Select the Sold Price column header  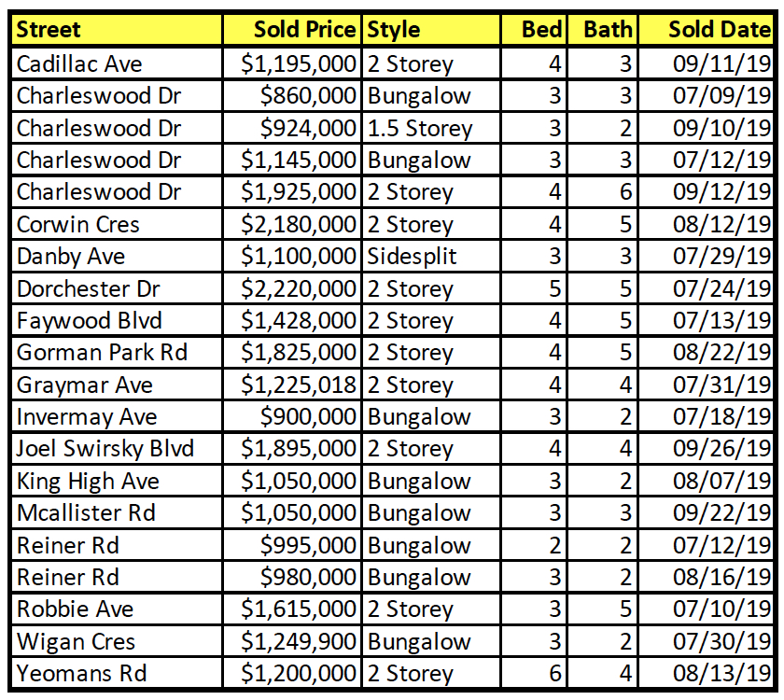tap(292, 30)
